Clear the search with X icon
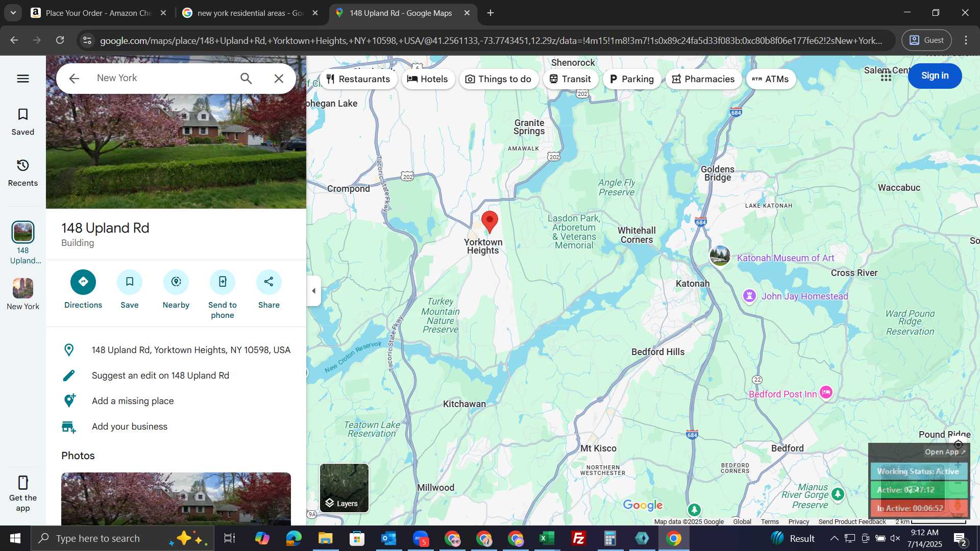The image size is (980, 551). 279,78
